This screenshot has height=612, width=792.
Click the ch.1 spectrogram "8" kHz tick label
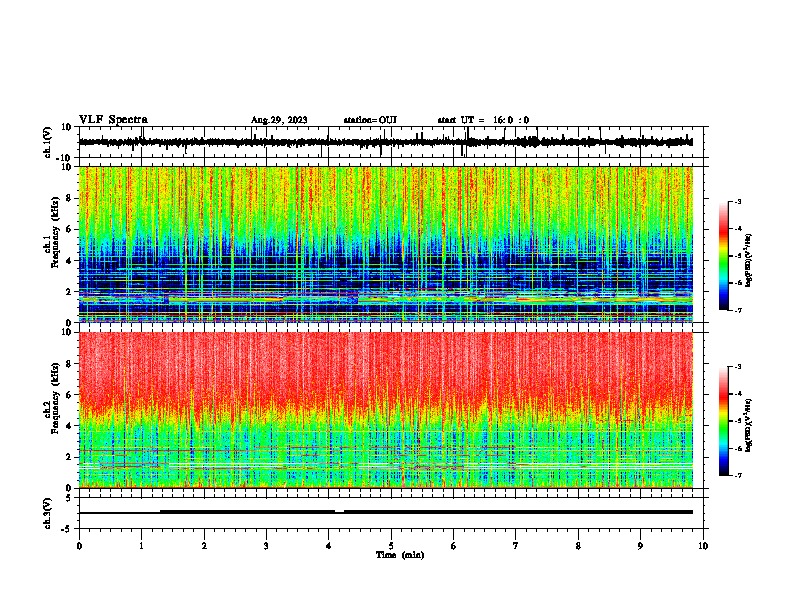70,198
